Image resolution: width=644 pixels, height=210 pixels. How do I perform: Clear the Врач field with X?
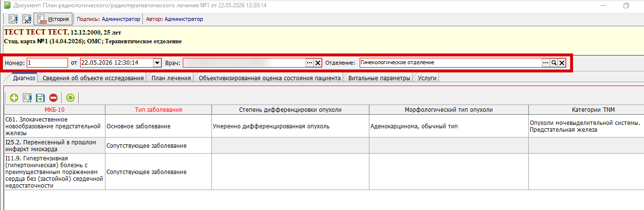317,63
